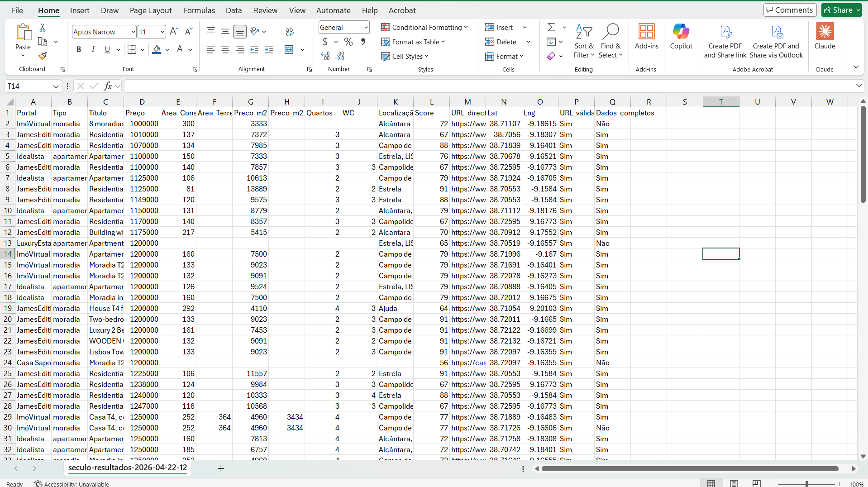Screen dimensions: 868x487
Task: Click Decrease Decimal icon
Action: point(340,56)
